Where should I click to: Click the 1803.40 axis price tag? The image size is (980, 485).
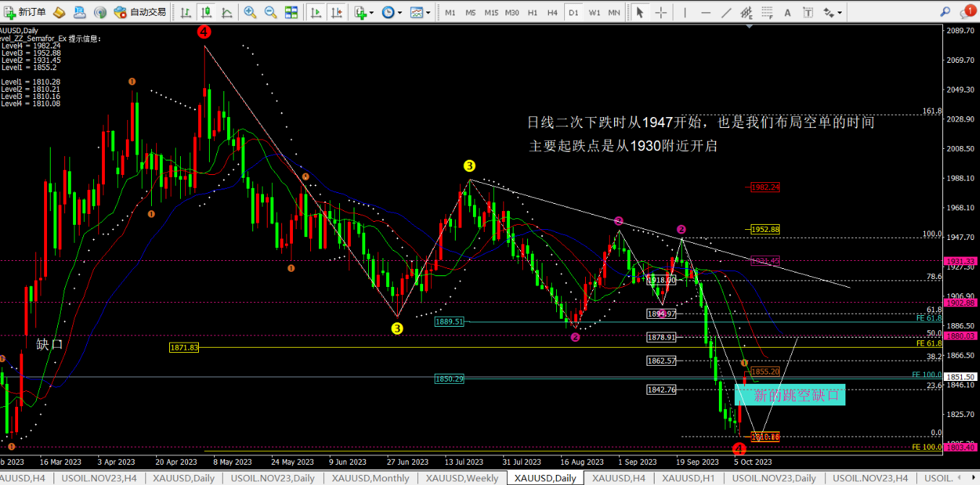click(x=961, y=448)
